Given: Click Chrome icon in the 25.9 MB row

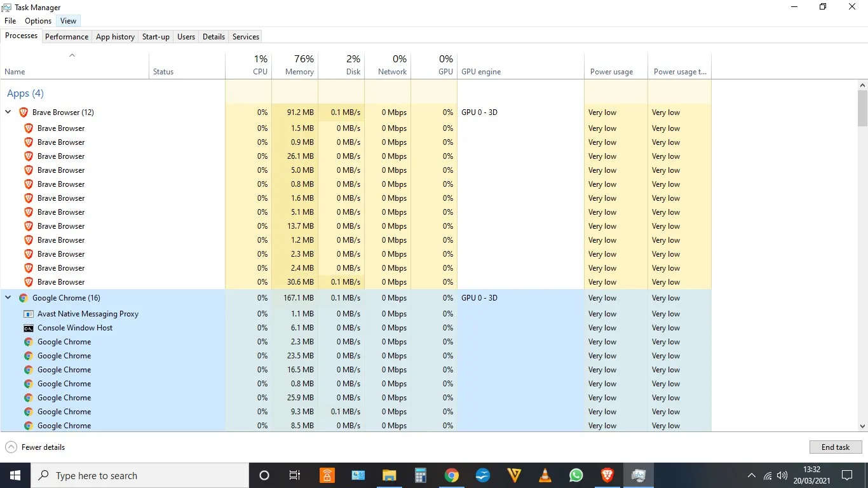Looking at the screenshot, I should click(29, 398).
